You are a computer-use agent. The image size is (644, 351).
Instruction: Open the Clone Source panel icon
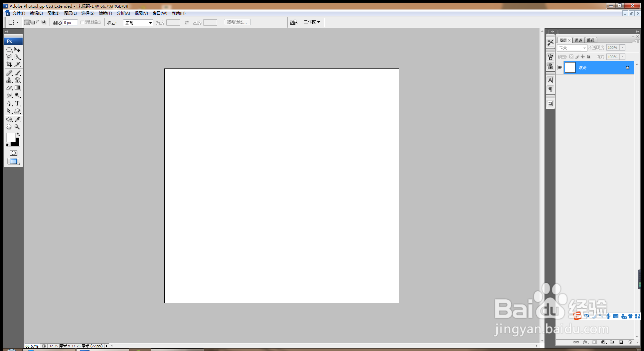tap(551, 66)
